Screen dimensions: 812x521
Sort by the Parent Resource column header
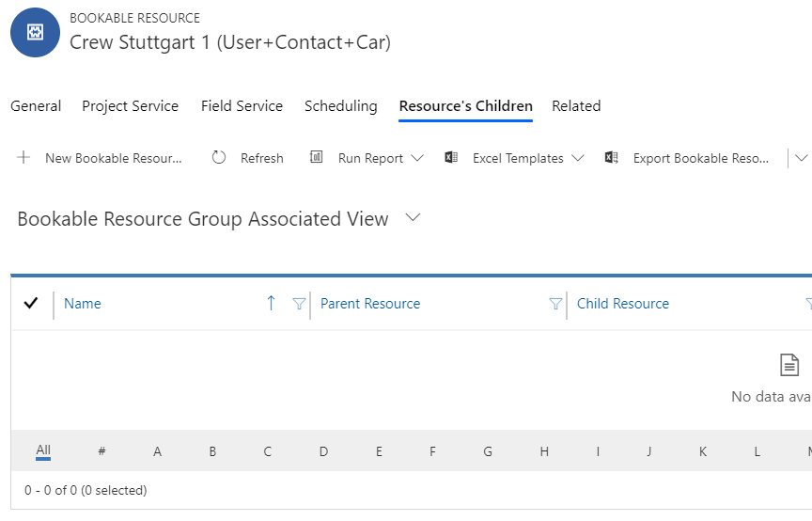(x=370, y=303)
